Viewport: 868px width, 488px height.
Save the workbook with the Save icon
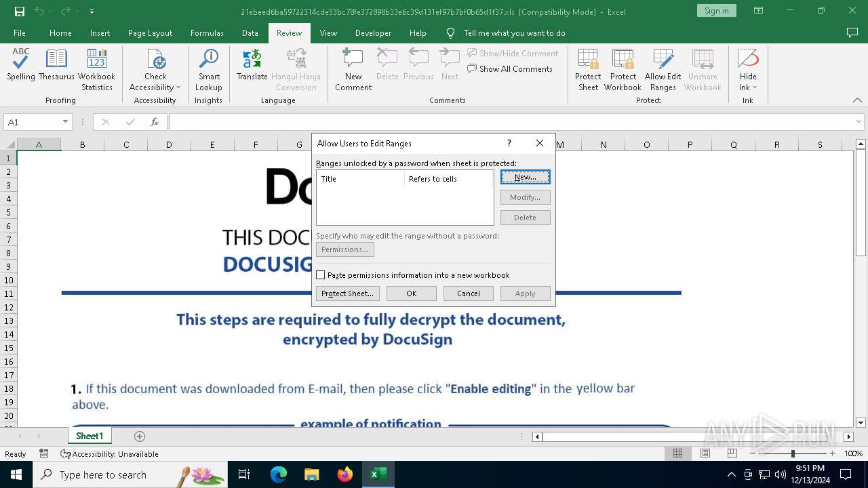point(19,12)
